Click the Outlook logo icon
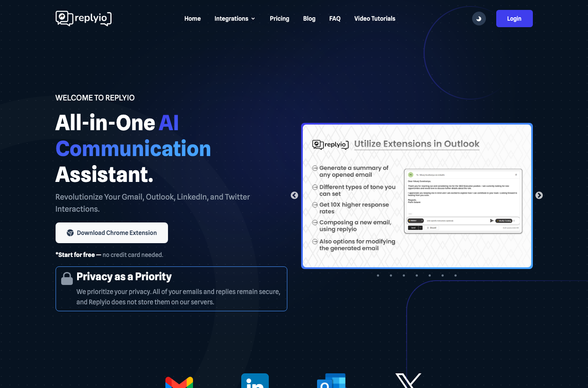This screenshot has width=588, height=388. [x=331, y=381]
